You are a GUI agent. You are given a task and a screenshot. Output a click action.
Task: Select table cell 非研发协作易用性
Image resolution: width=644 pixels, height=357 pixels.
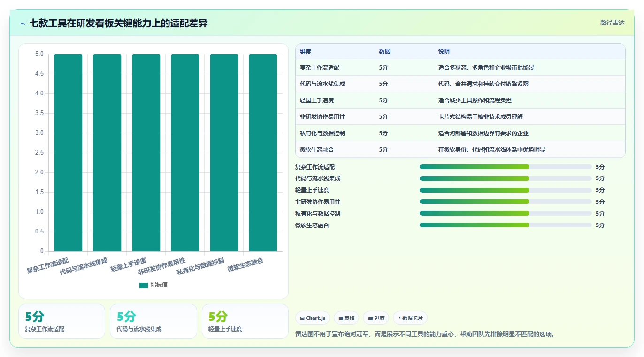(x=322, y=117)
